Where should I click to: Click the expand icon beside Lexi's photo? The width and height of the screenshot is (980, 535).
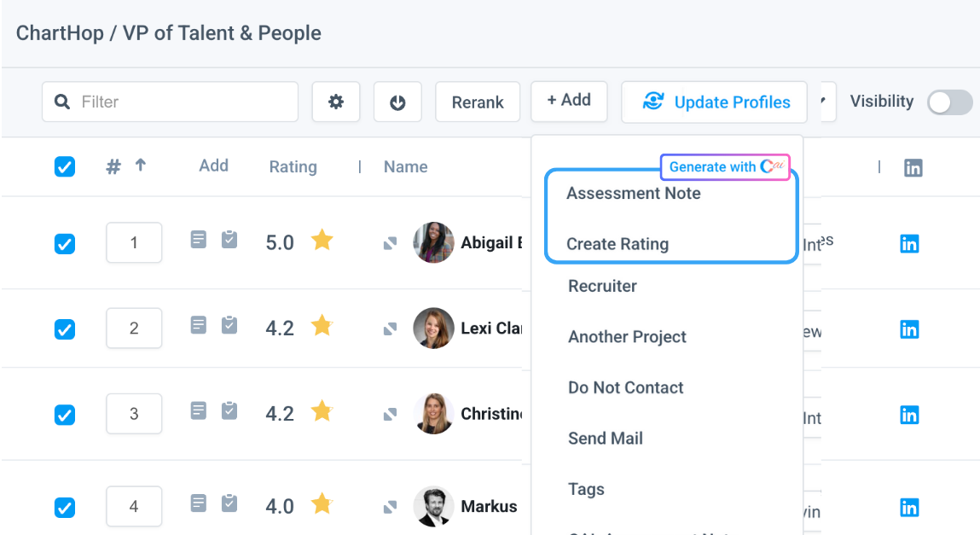click(x=390, y=329)
